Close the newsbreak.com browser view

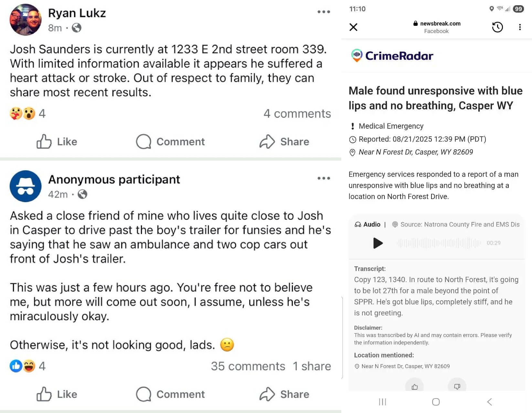point(354,27)
